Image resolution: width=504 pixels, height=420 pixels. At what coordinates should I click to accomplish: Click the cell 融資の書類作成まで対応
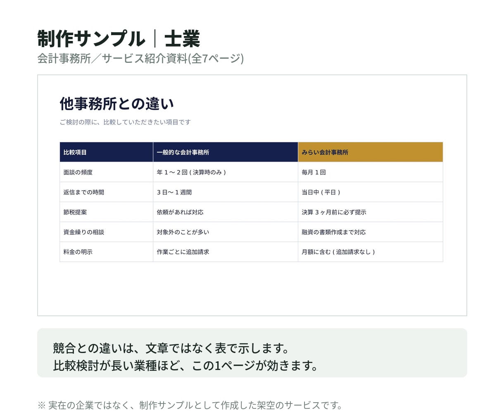pyautogui.click(x=371, y=231)
